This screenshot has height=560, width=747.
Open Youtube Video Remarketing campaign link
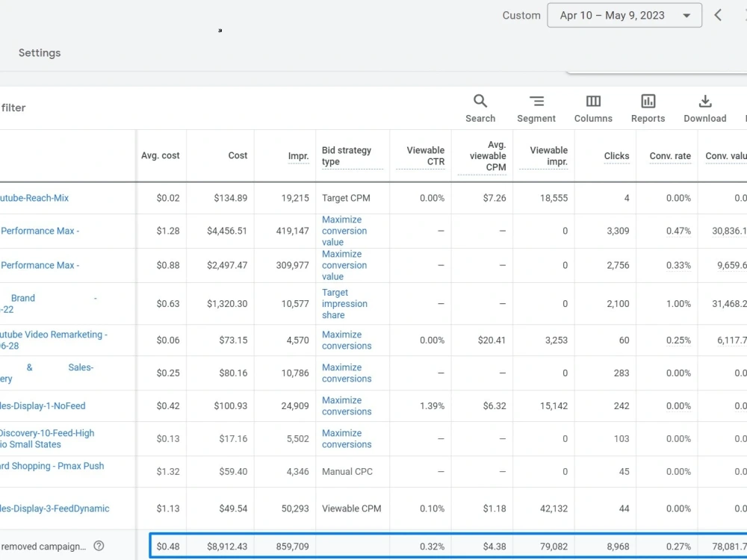point(53,340)
